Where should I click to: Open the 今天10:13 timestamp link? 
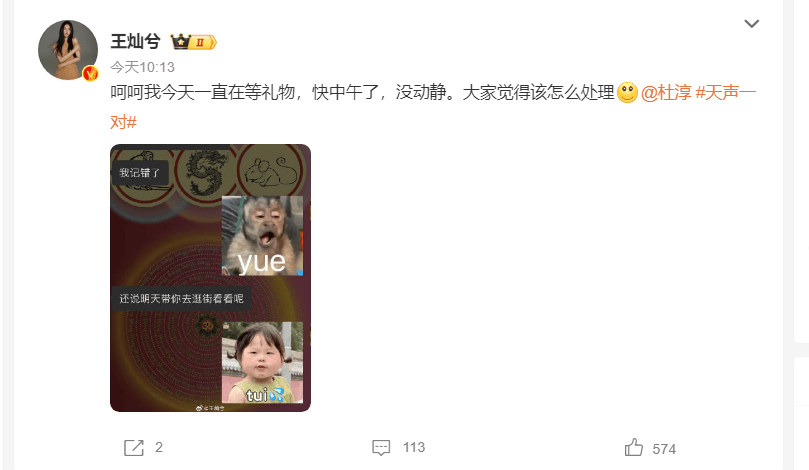point(142,67)
